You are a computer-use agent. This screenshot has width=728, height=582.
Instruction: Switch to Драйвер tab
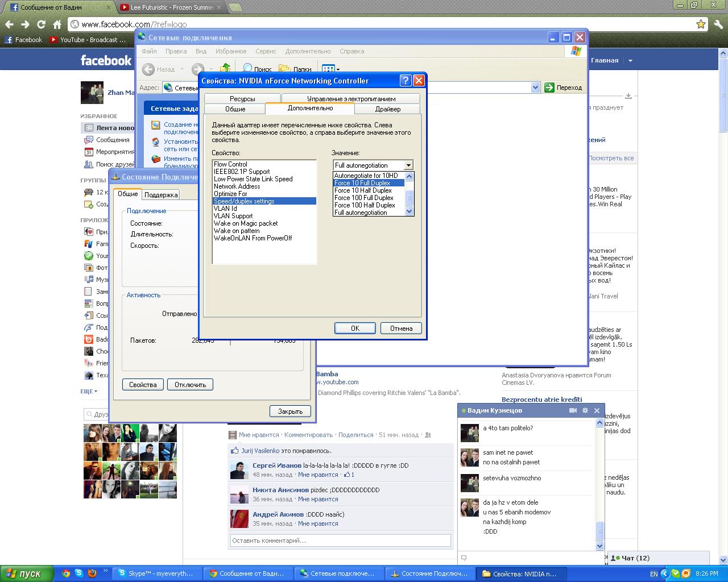pos(388,109)
